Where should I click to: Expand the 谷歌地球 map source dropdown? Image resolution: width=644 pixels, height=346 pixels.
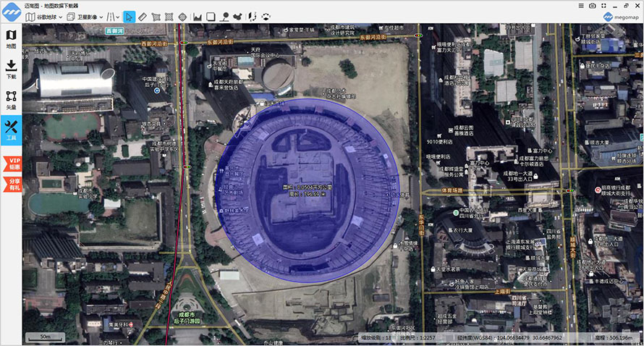coord(44,17)
